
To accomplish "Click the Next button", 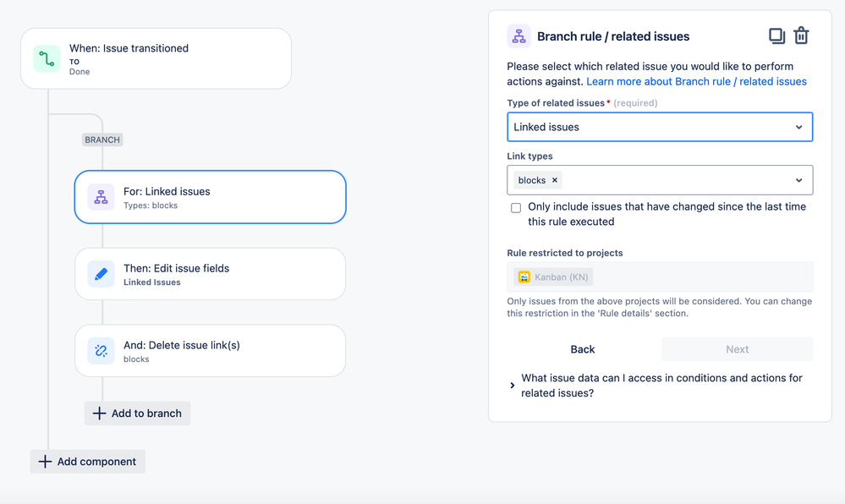I will click(x=738, y=349).
